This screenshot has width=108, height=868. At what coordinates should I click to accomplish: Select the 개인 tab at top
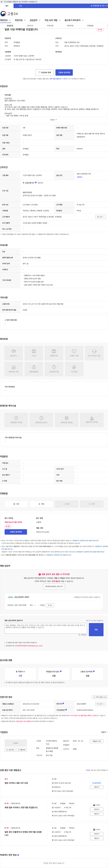(7, 6)
